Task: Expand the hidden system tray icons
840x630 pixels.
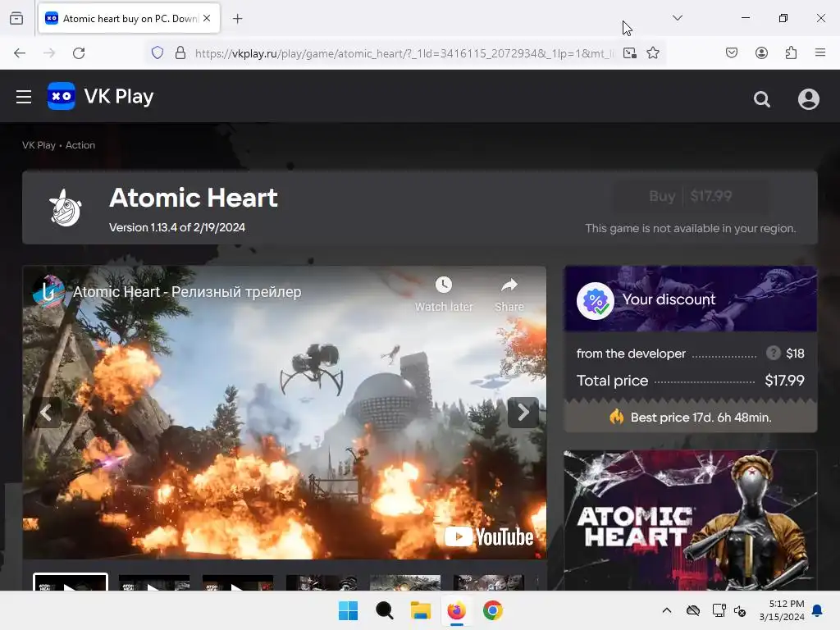Action: [x=666, y=610]
